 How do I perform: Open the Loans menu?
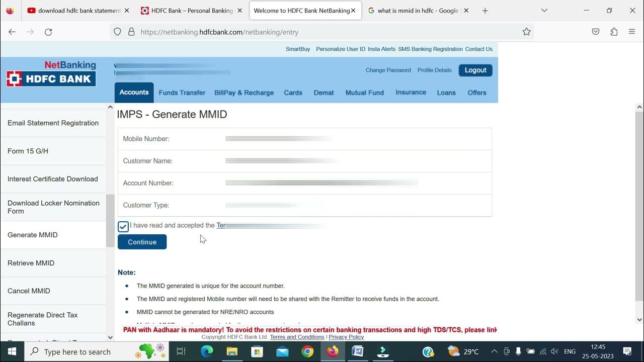click(446, 93)
